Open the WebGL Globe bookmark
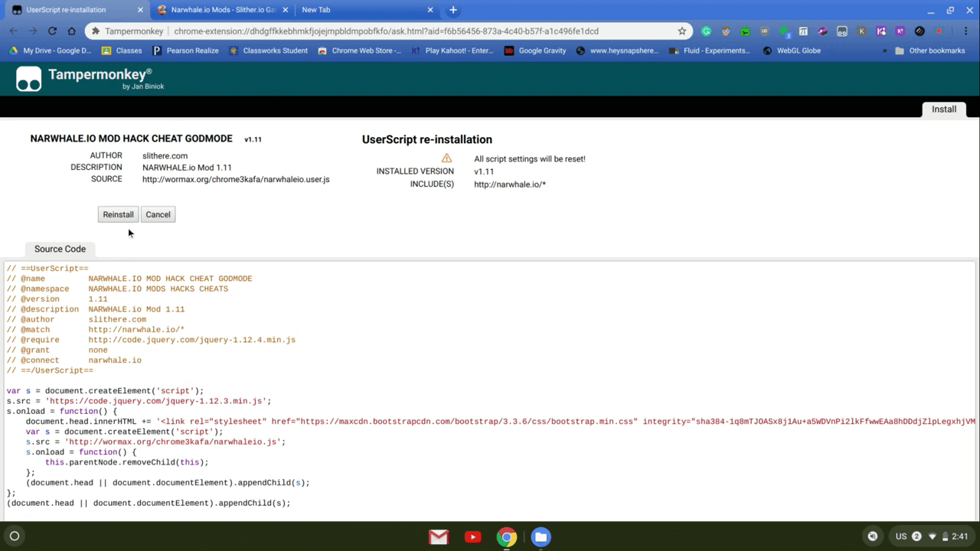 pyautogui.click(x=792, y=51)
